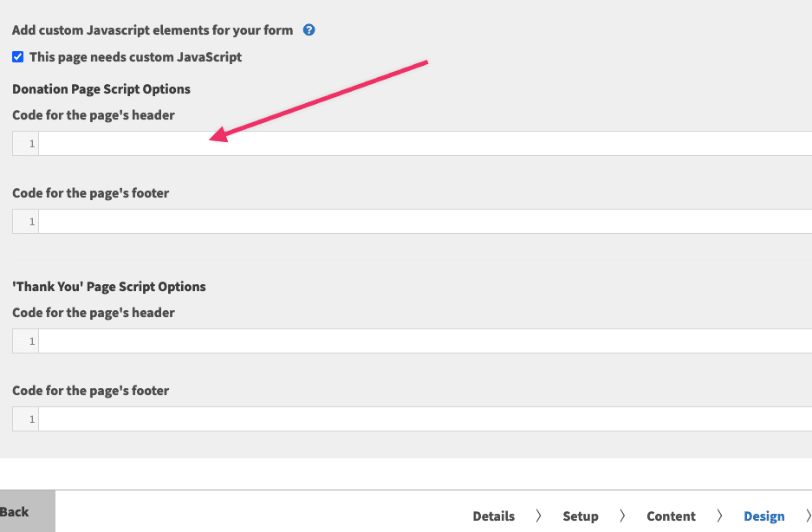Click the help icon beside custom Javascript heading
This screenshot has width=812, height=532.
(x=309, y=30)
